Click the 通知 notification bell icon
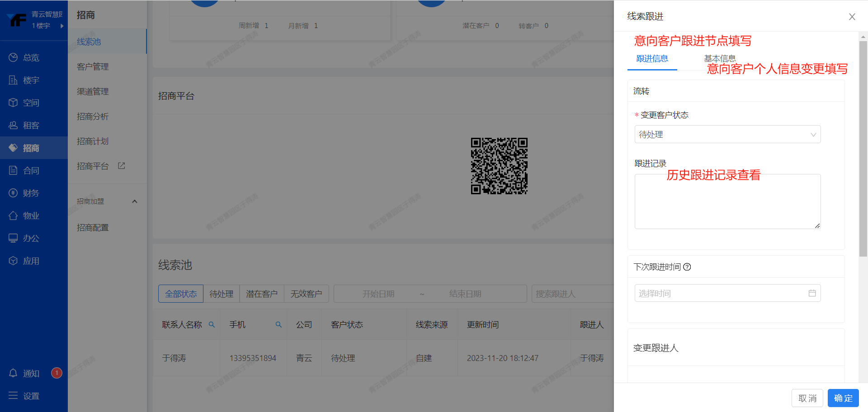Viewport: 868px width, 412px height. point(13,373)
